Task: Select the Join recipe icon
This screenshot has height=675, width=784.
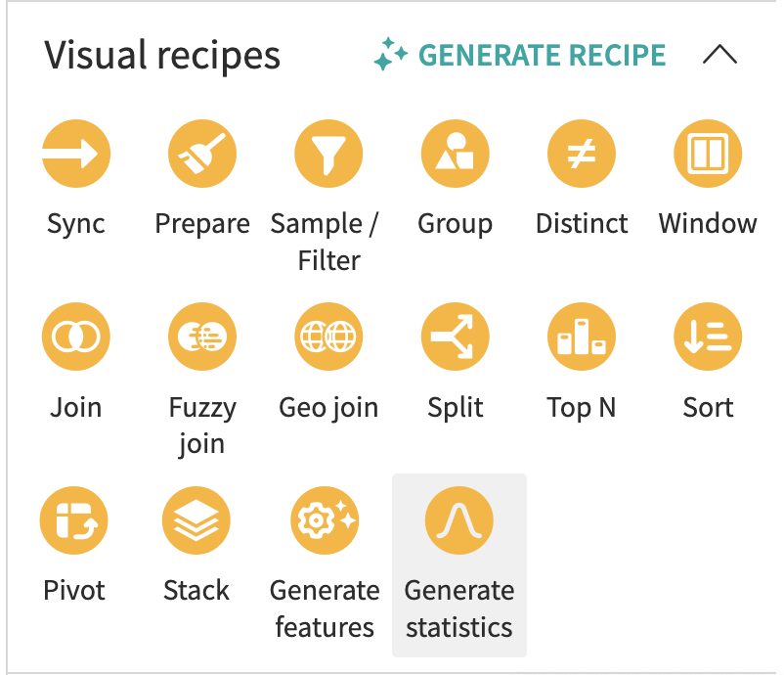Action: coord(75,336)
